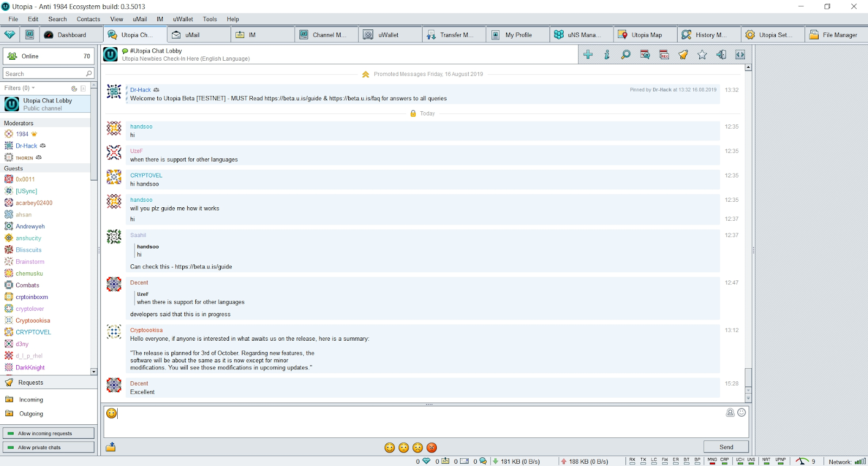
Task: Click the Utopia Chat Lobby channel logo
Action: [x=111, y=54]
